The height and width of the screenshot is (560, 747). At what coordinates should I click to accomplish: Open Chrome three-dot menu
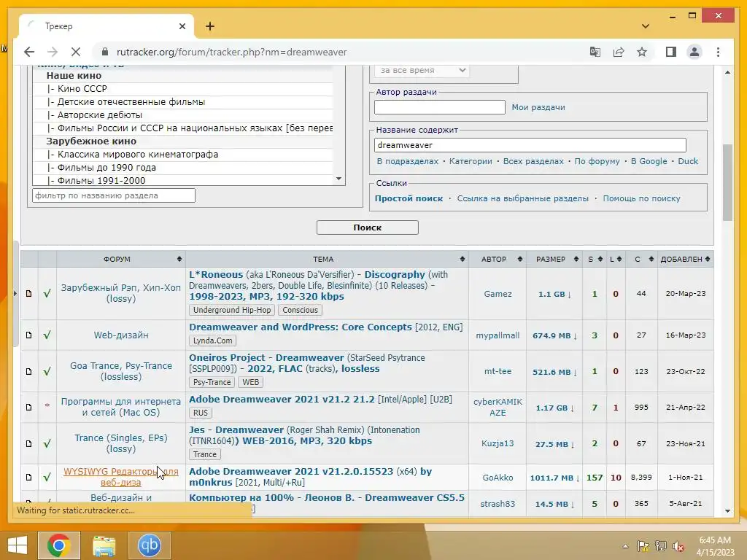click(x=718, y=52)
